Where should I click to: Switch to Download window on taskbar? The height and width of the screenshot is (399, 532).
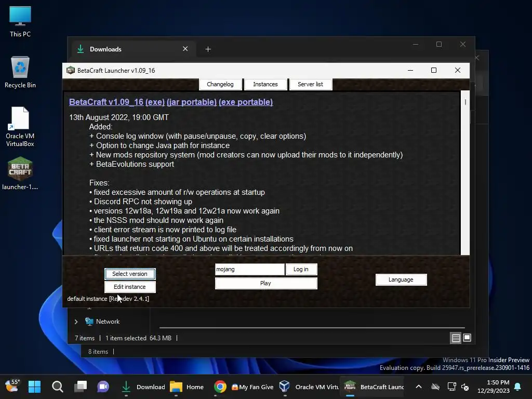point(143,387)
